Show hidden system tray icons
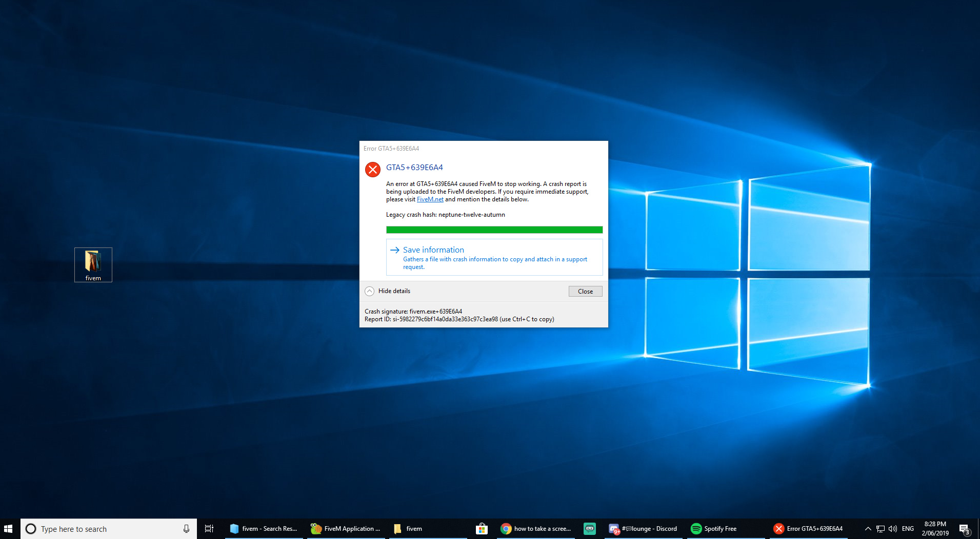 click(868, 529)
